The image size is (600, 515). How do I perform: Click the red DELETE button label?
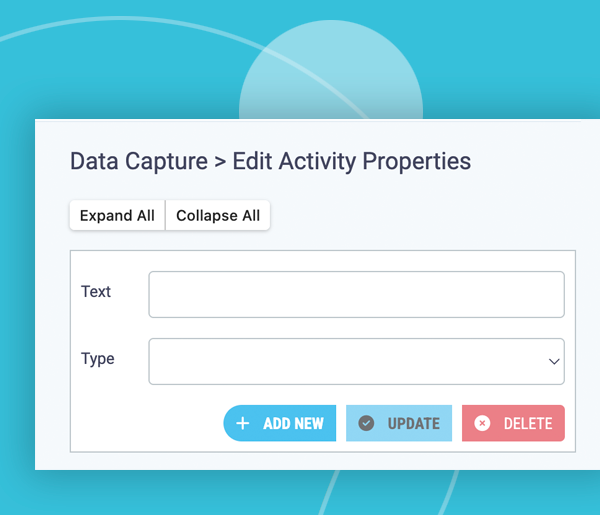(x=528, y=424)
